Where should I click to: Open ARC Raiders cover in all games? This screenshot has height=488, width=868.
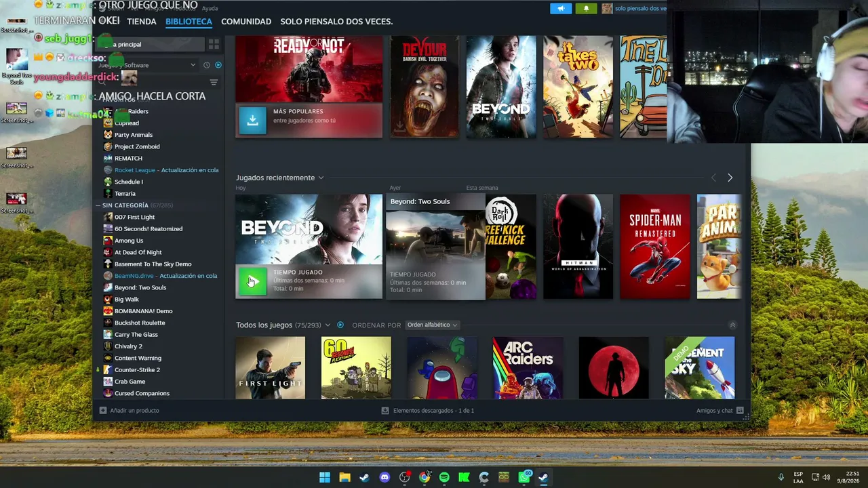click(x=528, y=368)
